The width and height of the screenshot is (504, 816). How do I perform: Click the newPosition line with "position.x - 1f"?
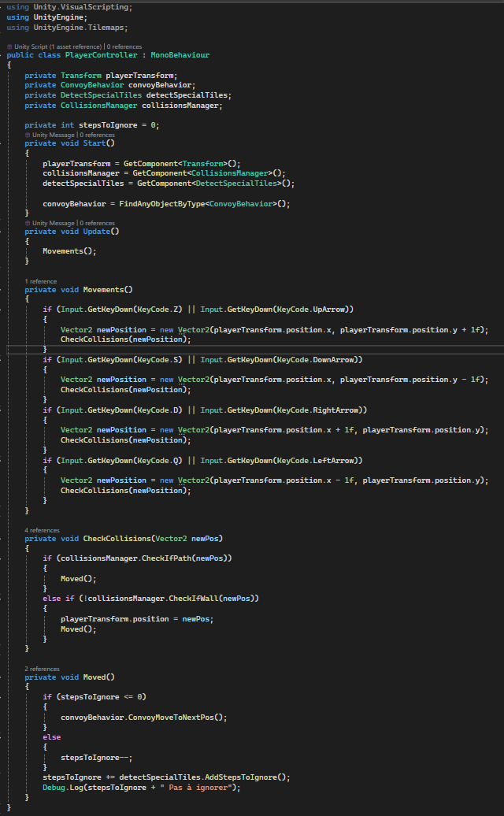[x=275, y=480]
